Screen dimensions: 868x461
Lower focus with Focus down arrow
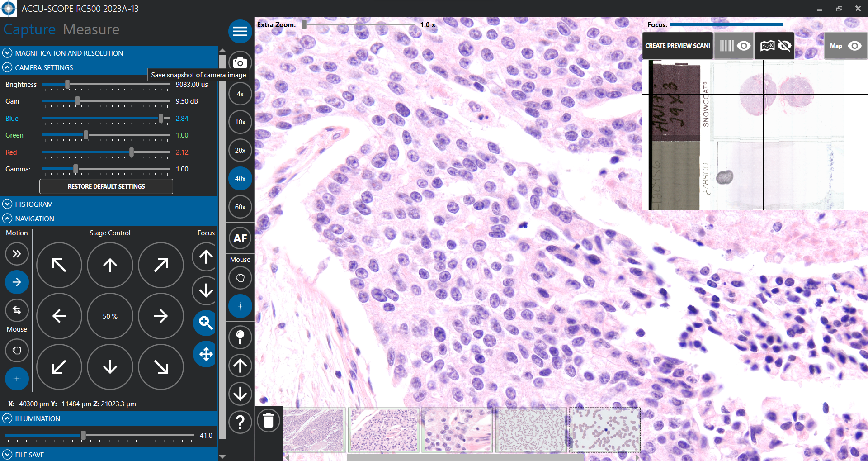(206, 290)
